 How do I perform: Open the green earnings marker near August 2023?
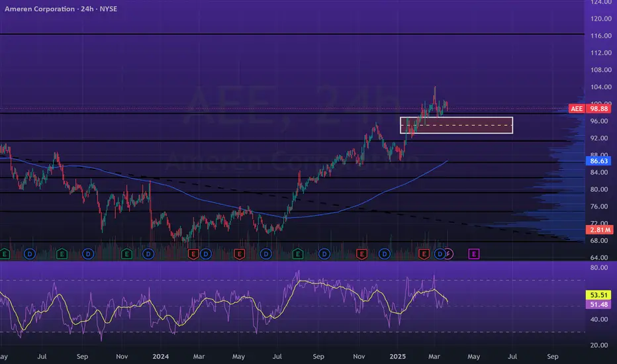(62, 254)
